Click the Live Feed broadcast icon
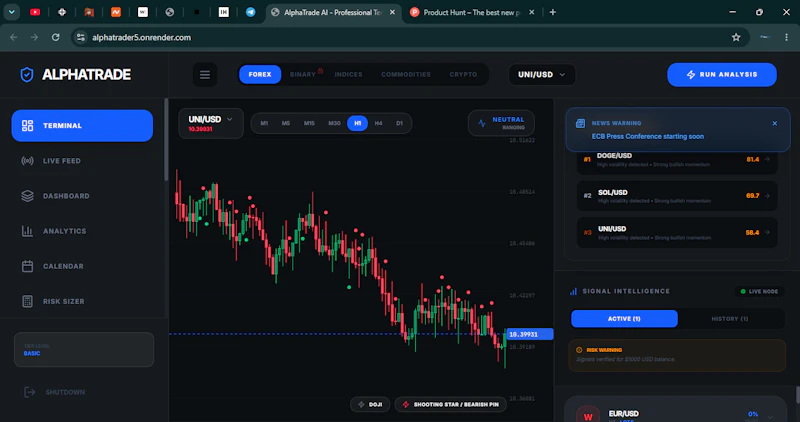800x422 pixels. click(28, 161)
